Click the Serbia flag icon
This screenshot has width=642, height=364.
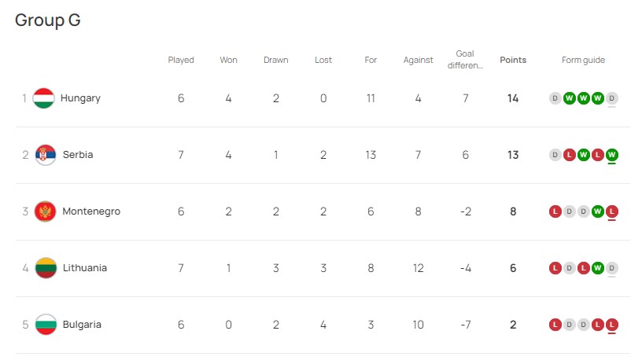click(46, 155)
